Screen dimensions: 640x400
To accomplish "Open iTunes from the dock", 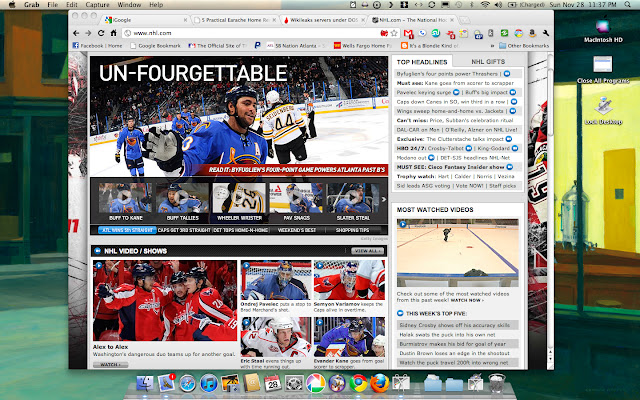I will point(209,384).
